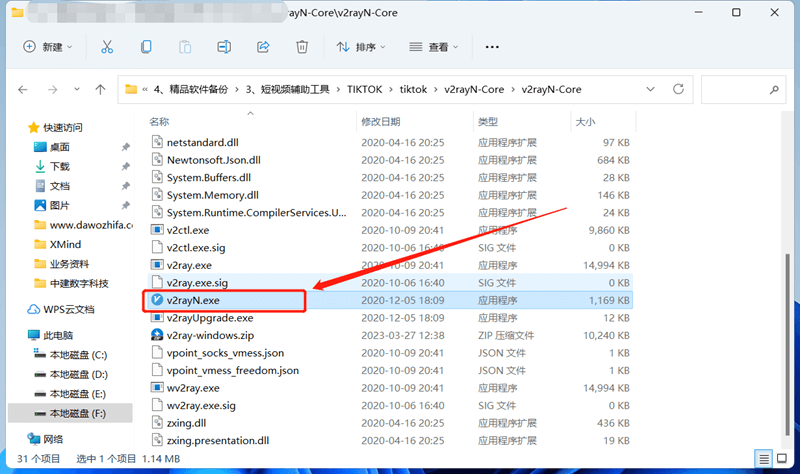Open the 查看 (View) dropdown
The height and width of the screenshot is (474, 800).
point(434,47)
